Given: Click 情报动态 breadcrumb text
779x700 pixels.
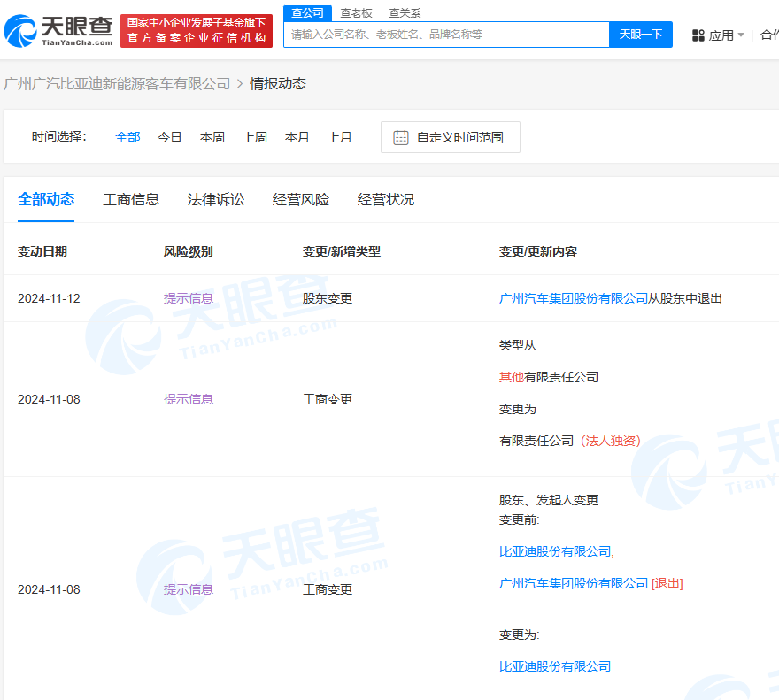Looking at the screenshot, I should click(x=278, y=83).
